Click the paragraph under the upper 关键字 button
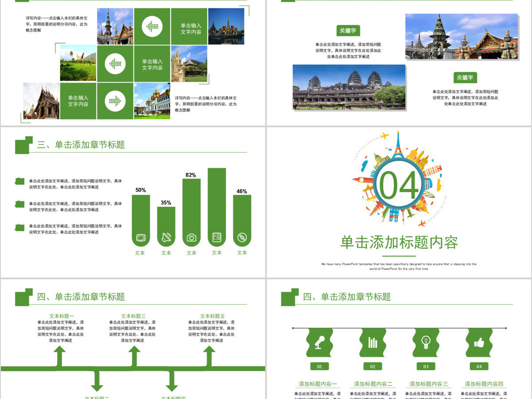Image resolution: width=532 pixels, height=399 pixels. click(348, 51)
